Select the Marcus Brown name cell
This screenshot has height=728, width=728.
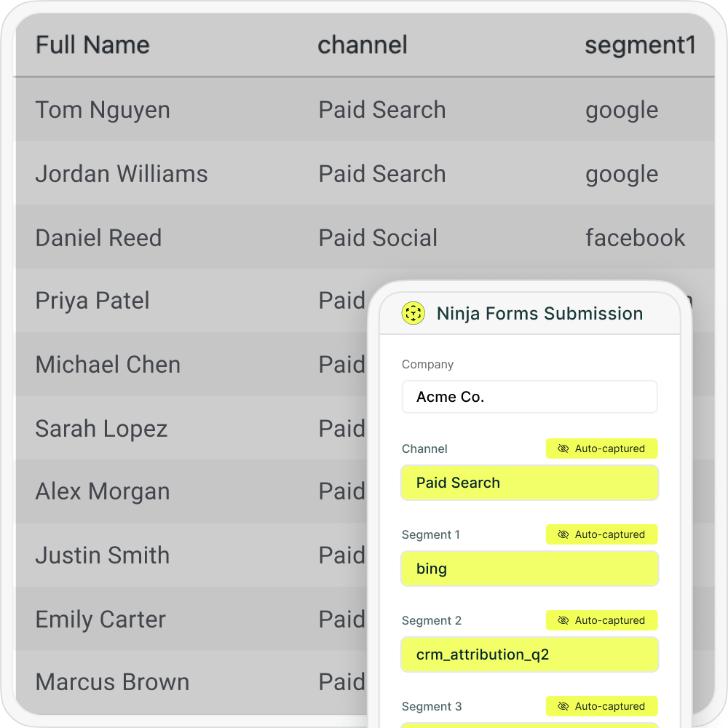click(x=112, y=682)
